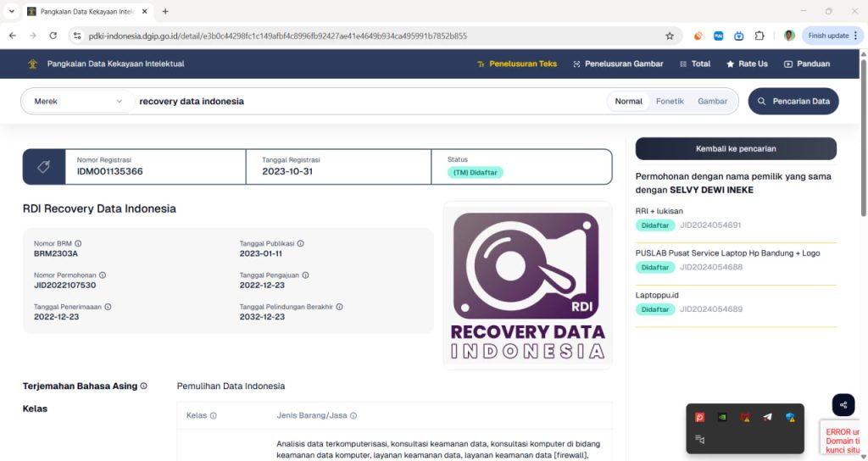Click registration number IDM001135366
Viewport: 868px width, 461px height.
coord(109,171)
